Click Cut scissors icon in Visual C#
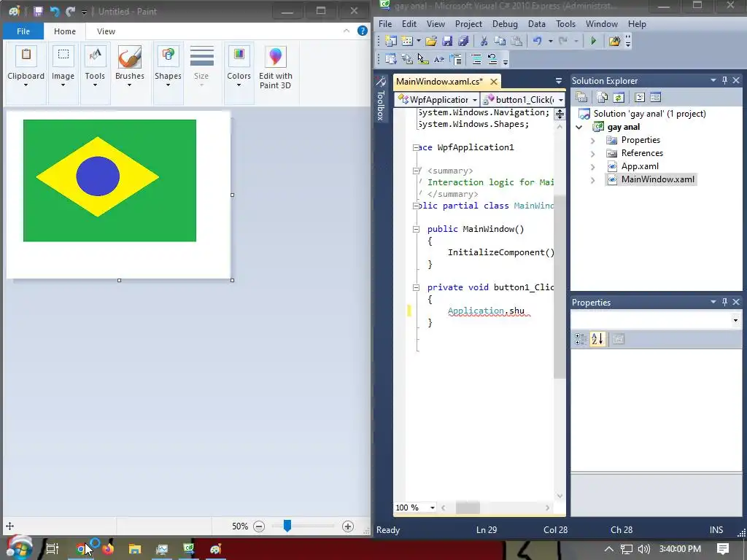This screenshot has width=747, height=560. click(484, 42)
